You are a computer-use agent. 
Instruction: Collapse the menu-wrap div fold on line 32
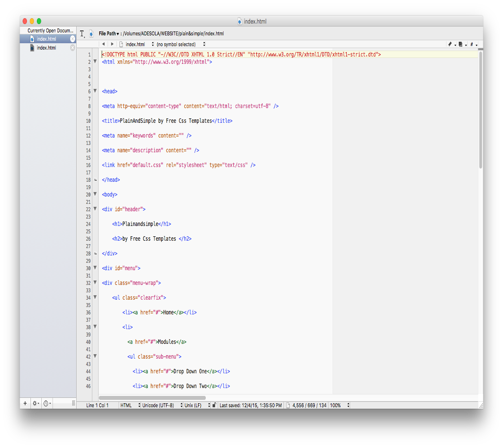click(95, 282)
